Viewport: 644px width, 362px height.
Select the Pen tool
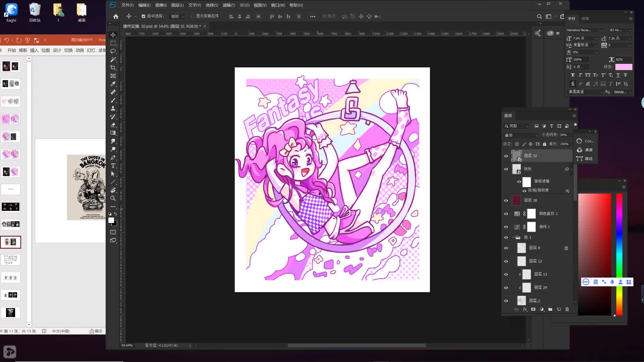[113, 158]
